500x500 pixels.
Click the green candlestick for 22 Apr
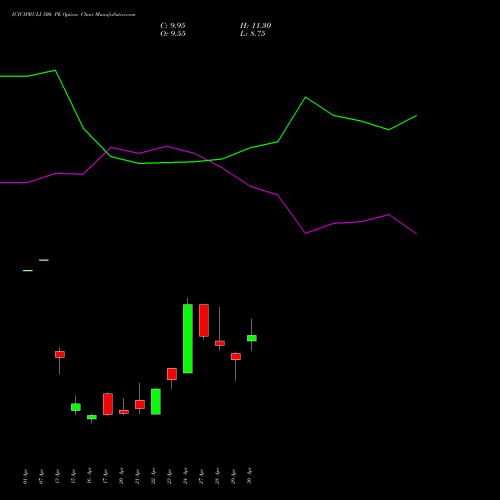point(156,402)
